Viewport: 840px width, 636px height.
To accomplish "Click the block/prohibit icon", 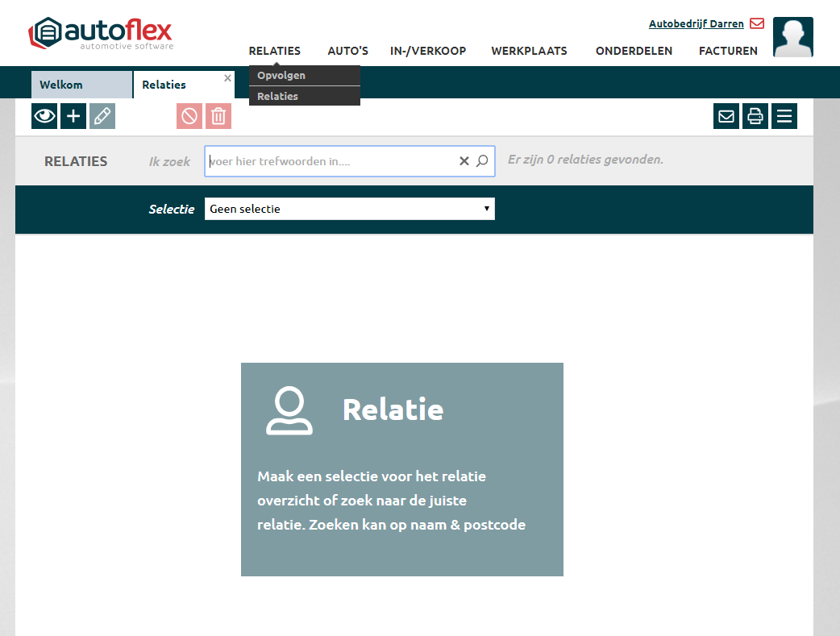I will (x=189, y=116).
